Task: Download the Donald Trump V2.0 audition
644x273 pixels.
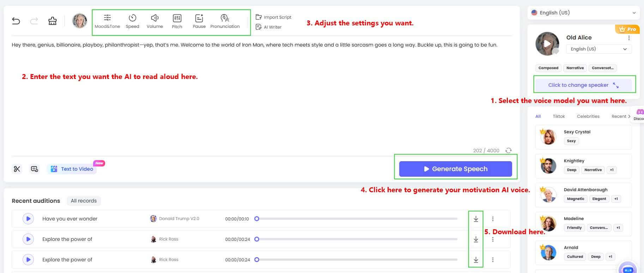Action: 476,219
